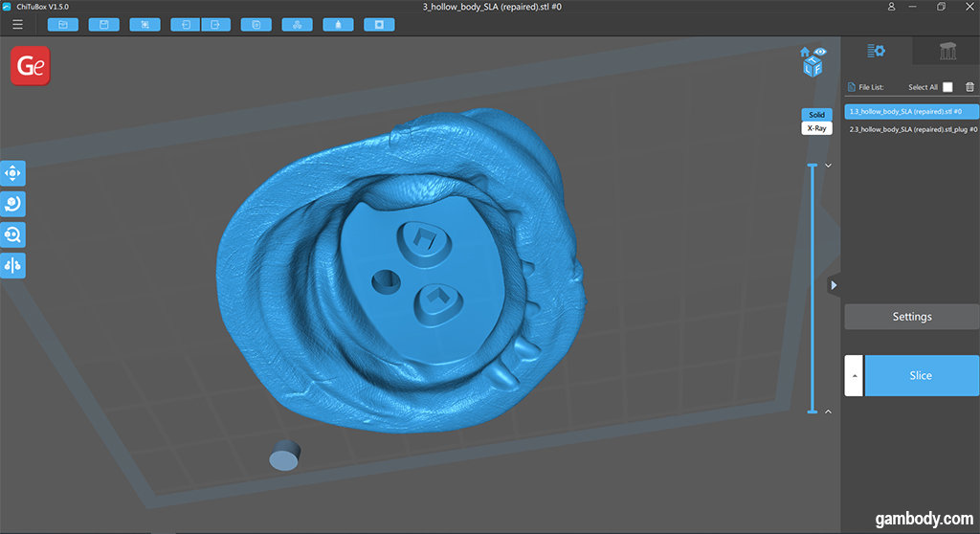This screenshot has height=534, width=980.
Task: Click the Save project toolbar icon
Action: tap(103, 25)
